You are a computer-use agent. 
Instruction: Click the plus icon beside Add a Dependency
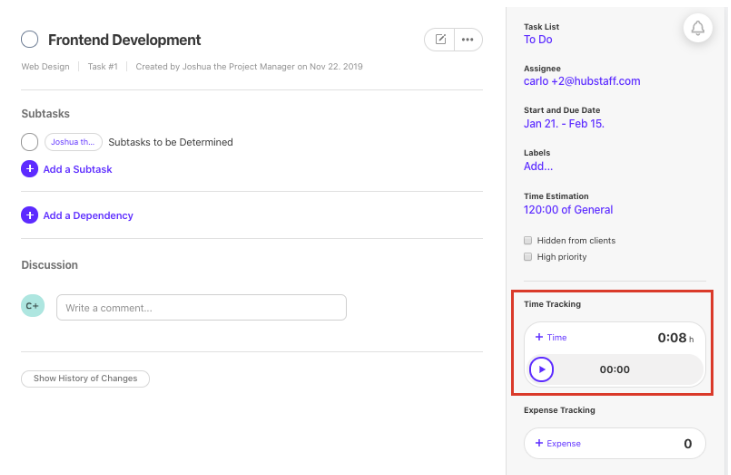point(30,215)
